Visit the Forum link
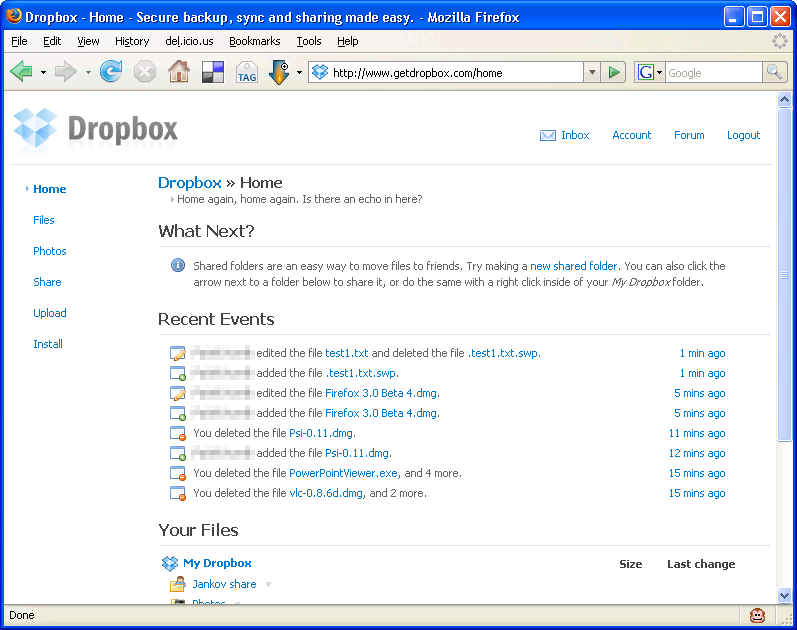797x630 pixels. point(689,135)
